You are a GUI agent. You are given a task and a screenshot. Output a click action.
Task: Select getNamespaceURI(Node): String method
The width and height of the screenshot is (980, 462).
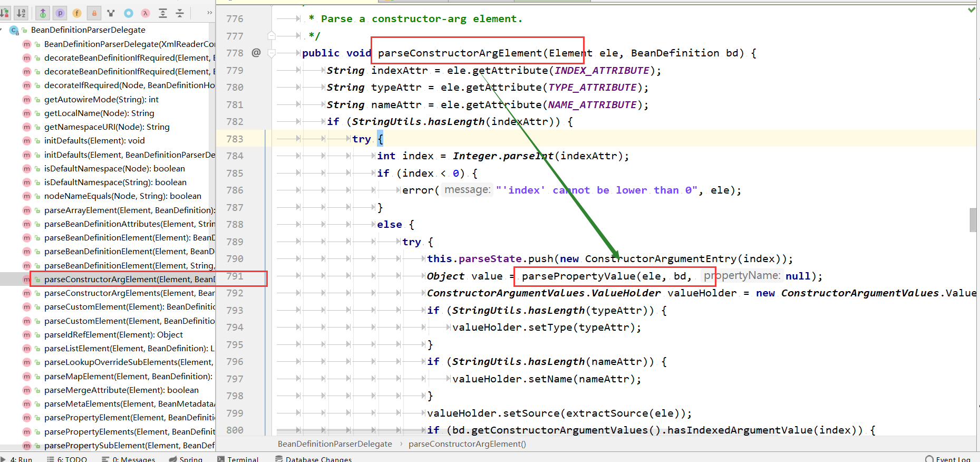click(x=107, y=127)
